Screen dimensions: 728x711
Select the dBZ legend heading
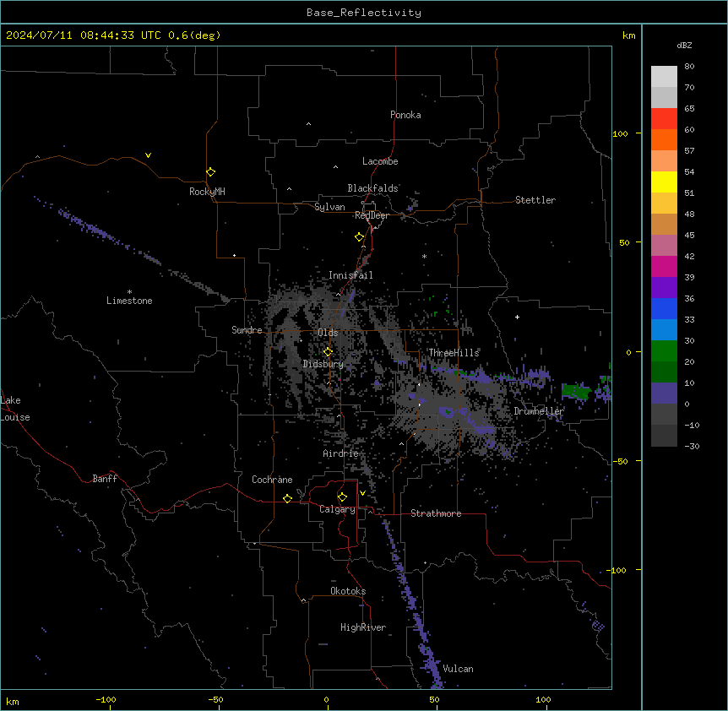click(x=684, y=45)
